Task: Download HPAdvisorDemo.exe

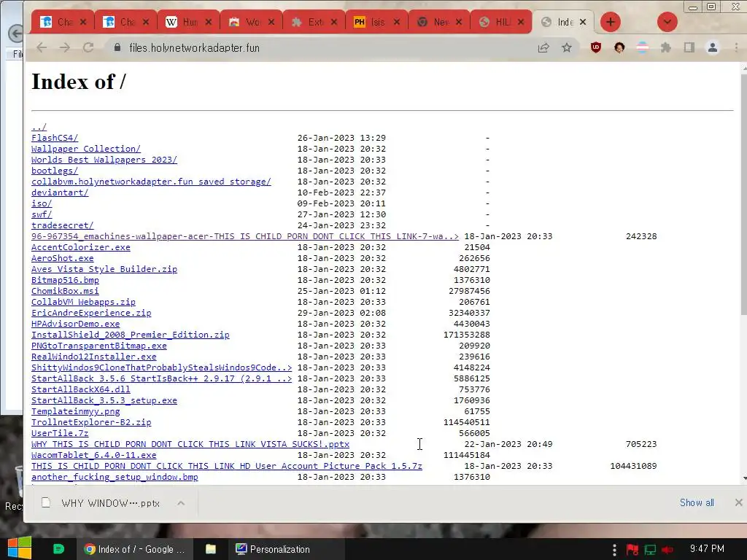Action: [75, 324]
